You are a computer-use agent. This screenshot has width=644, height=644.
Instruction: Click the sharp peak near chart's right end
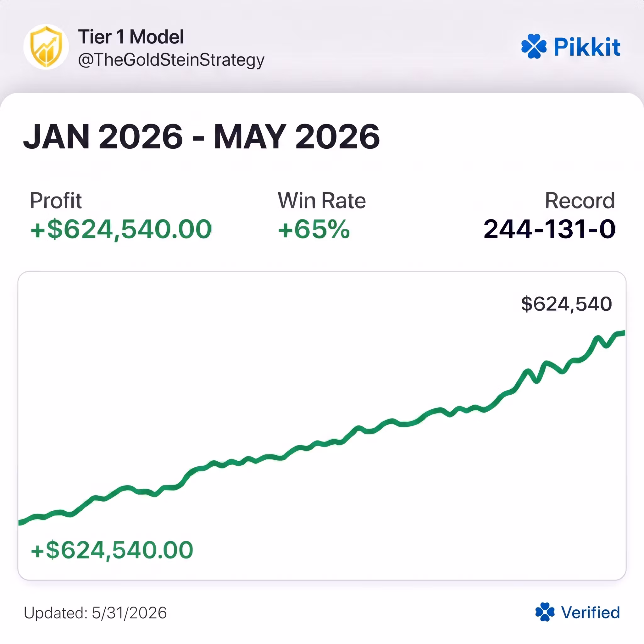(597, 338)
